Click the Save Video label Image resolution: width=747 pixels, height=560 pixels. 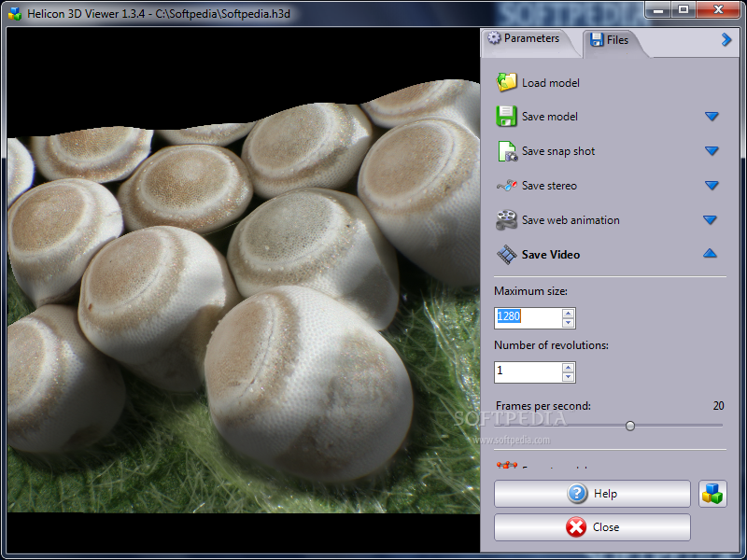(551, 255)
